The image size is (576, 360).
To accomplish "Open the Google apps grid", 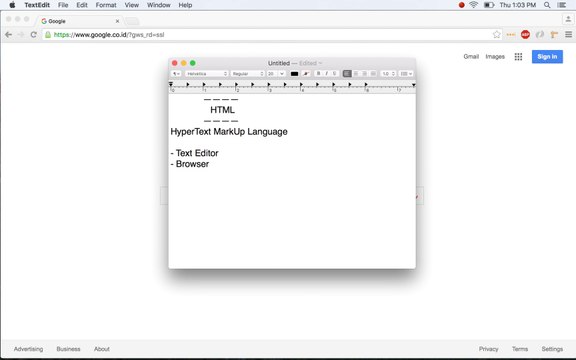I will tap(518, 57).
